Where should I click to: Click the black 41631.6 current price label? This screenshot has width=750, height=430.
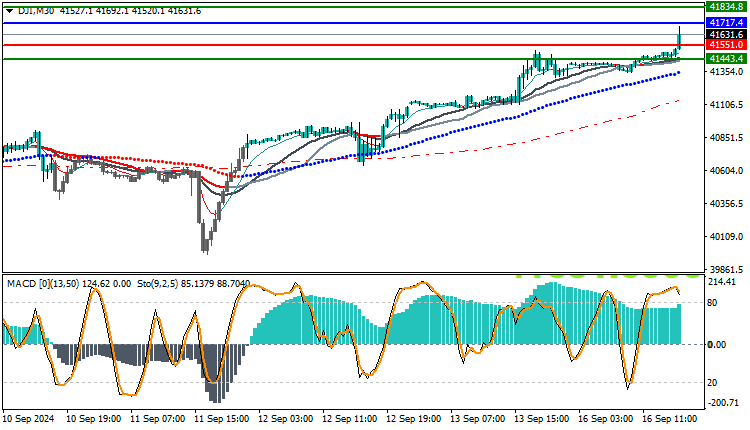[726, 34]
